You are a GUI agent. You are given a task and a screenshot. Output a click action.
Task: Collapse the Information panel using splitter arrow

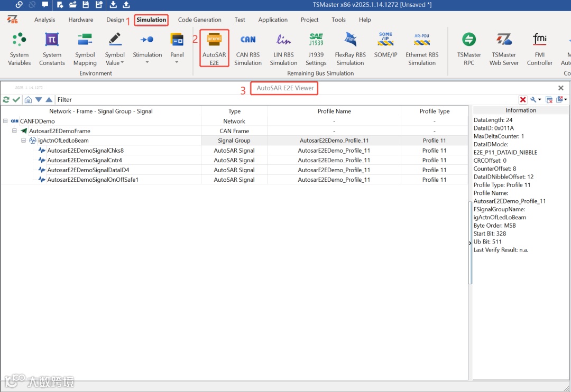(x=470, y=243)
